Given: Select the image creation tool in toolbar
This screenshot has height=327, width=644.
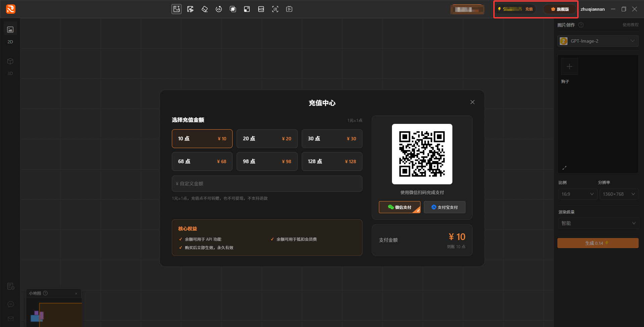Looking at the screenshot, I should (x=177, y=9).
